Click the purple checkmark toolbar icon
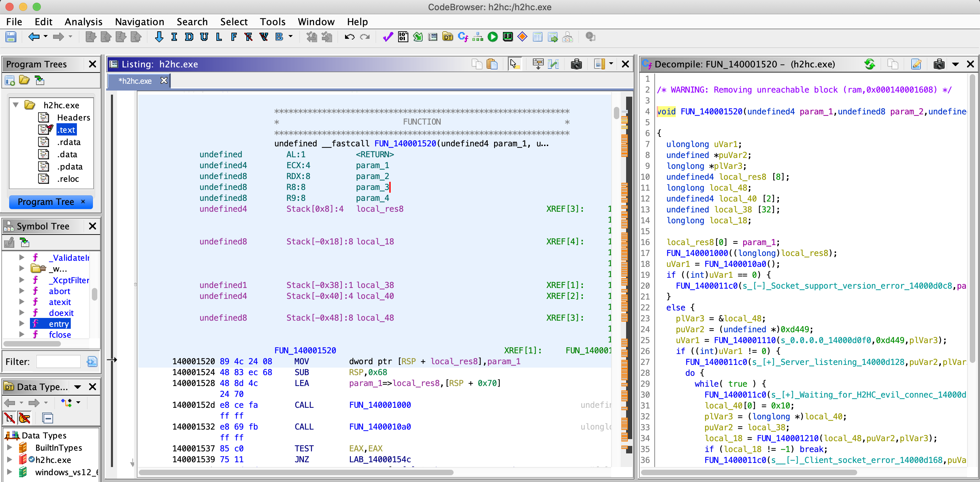The image size is (980, 482). point(388,37)
